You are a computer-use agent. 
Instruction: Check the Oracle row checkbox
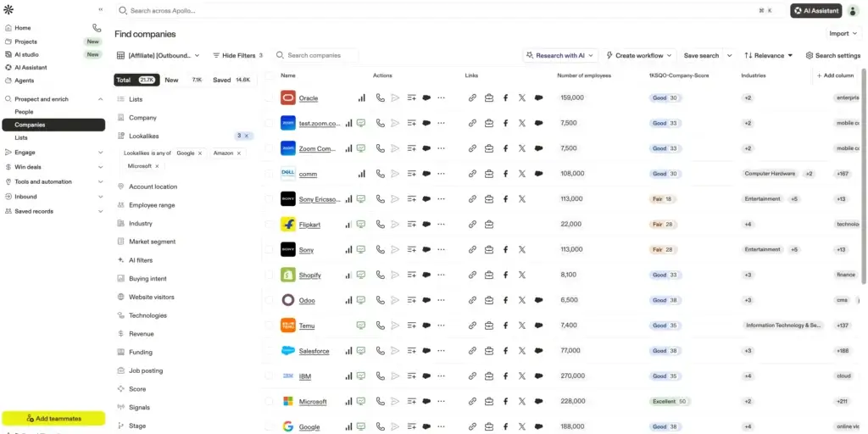pyautogui.click(x=269, y=98)
